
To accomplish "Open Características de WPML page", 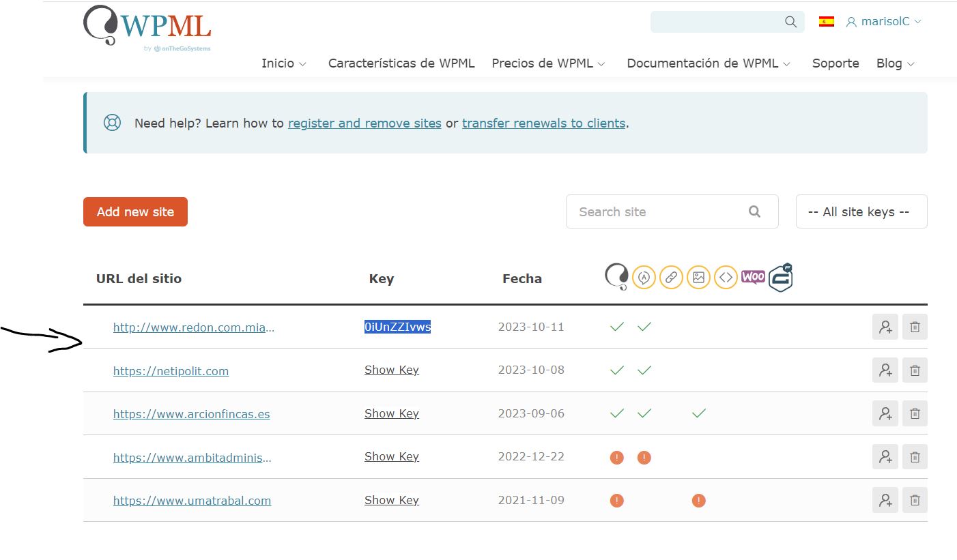I will pos(401,63).
